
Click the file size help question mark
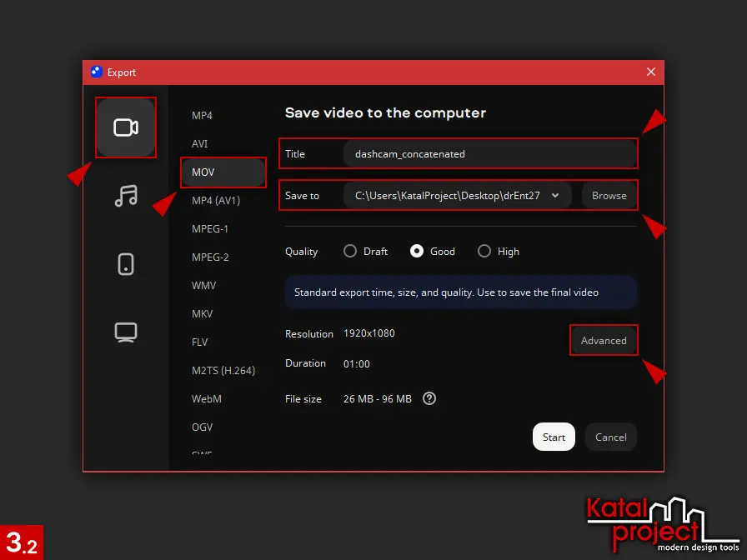tap(429, 398)
